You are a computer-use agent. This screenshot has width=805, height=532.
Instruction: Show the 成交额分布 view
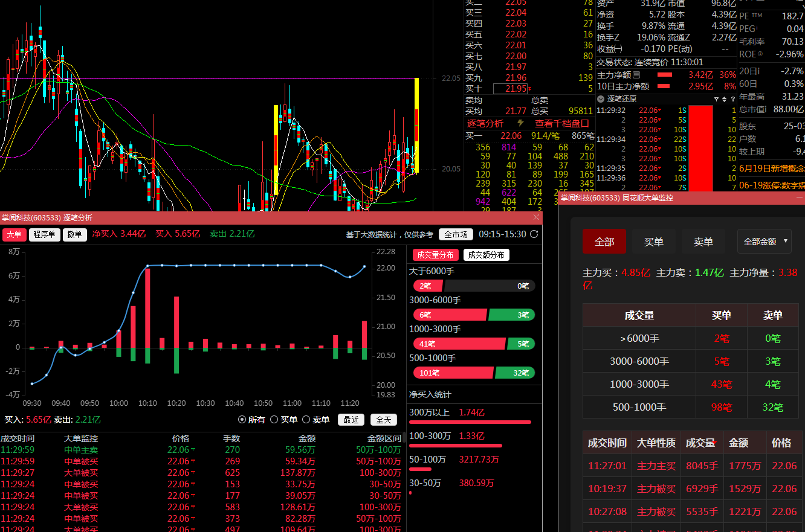[487, 255]
